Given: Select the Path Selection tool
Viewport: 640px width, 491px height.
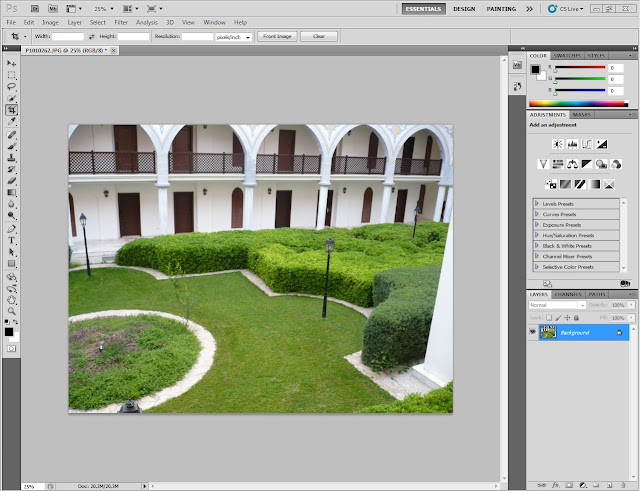Looking at the screenshot, I should [11, 252].
